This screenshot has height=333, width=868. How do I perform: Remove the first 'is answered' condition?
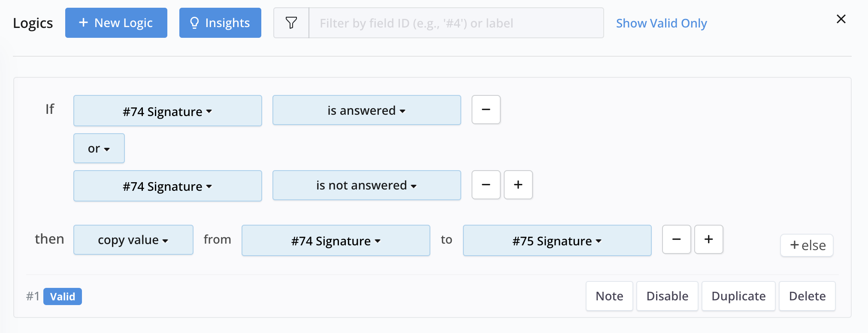coord(486,110)
